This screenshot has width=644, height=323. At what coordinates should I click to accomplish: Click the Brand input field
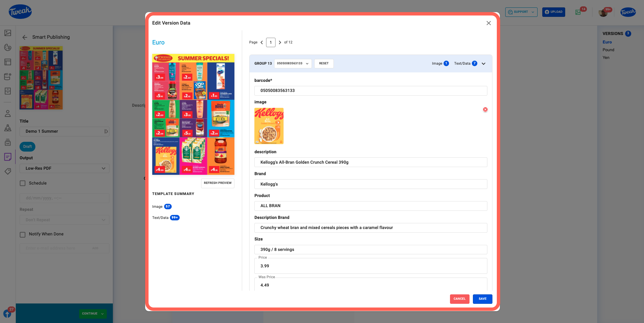pyautogui.click(x=371, y=184)
